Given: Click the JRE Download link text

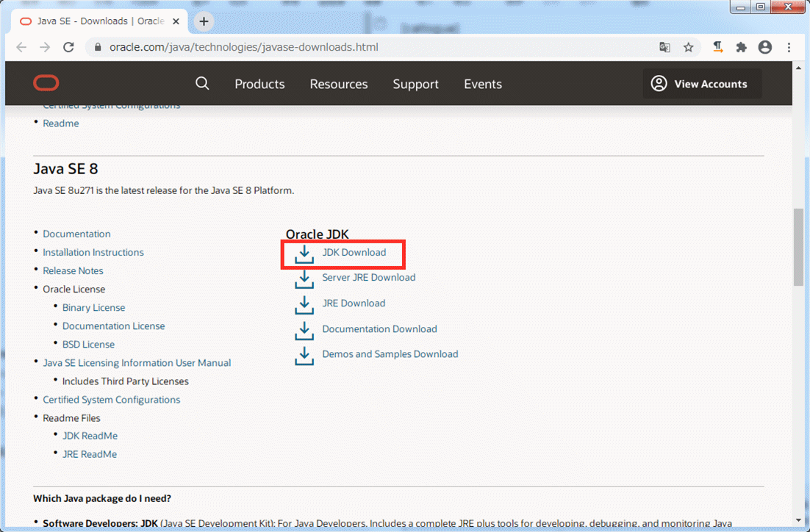Looking at the screenshot, I should pos(354,303).
